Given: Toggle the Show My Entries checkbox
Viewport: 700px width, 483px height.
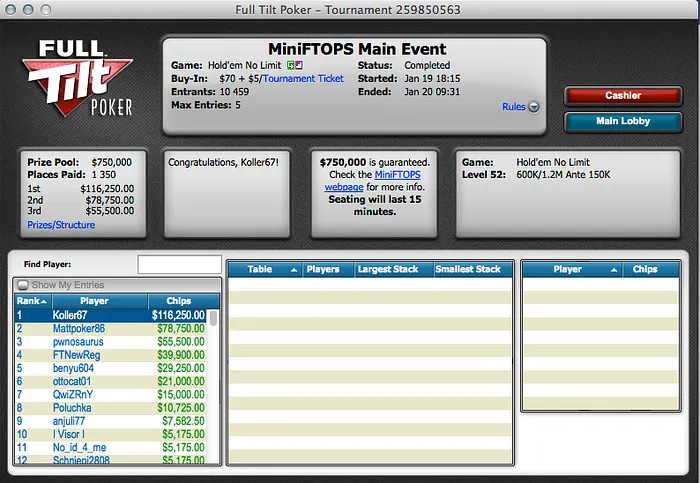Looking at the screenshot, I should coord(23,286).
